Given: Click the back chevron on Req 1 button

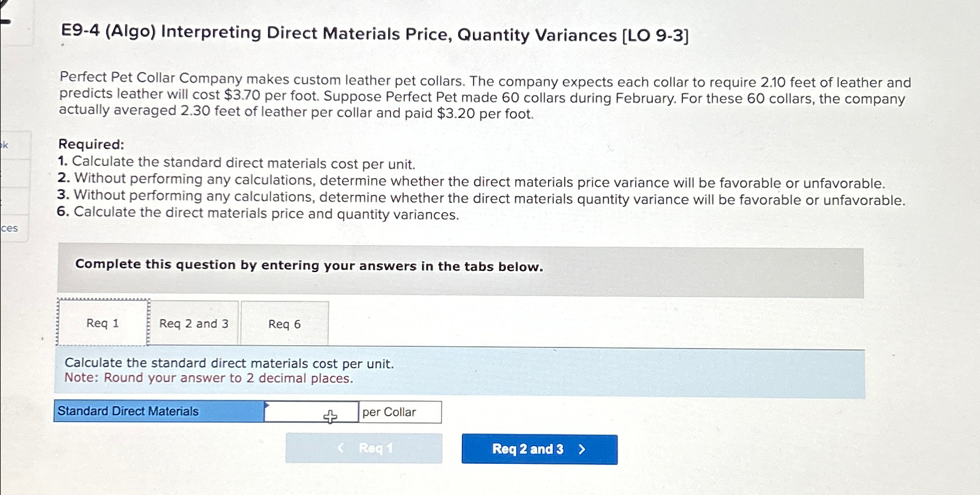Looking at the screenshot, I should [x=340, y=448].
